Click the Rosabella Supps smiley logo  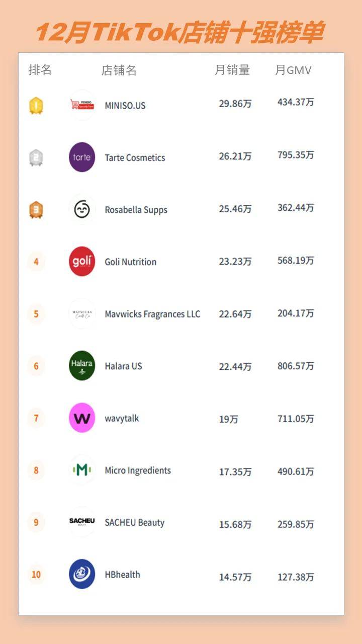click(82, 209)
